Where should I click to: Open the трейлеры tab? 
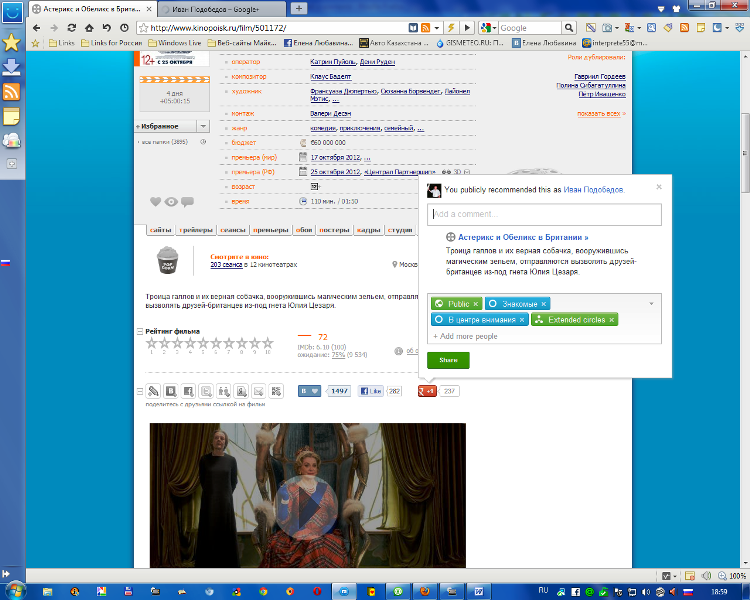(196, 230)
